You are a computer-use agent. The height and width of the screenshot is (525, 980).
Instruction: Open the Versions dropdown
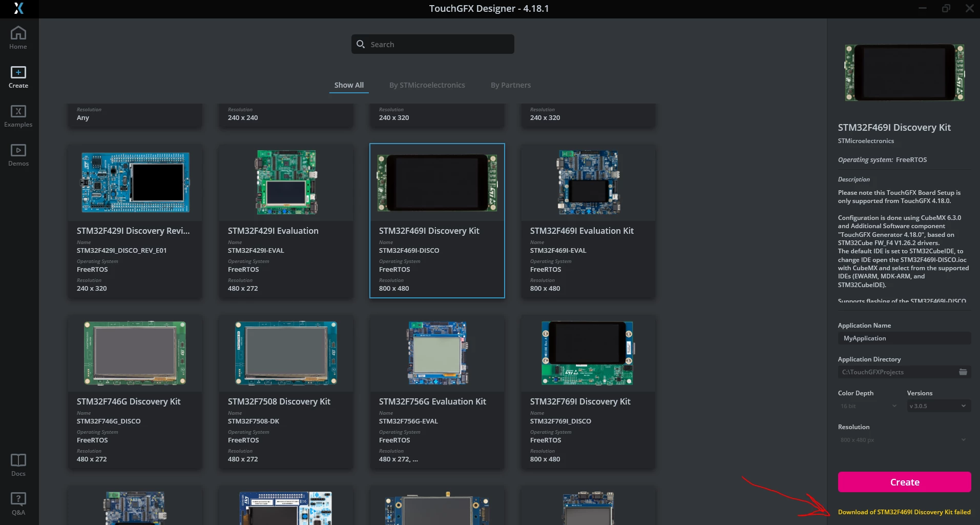pos(939,406)
